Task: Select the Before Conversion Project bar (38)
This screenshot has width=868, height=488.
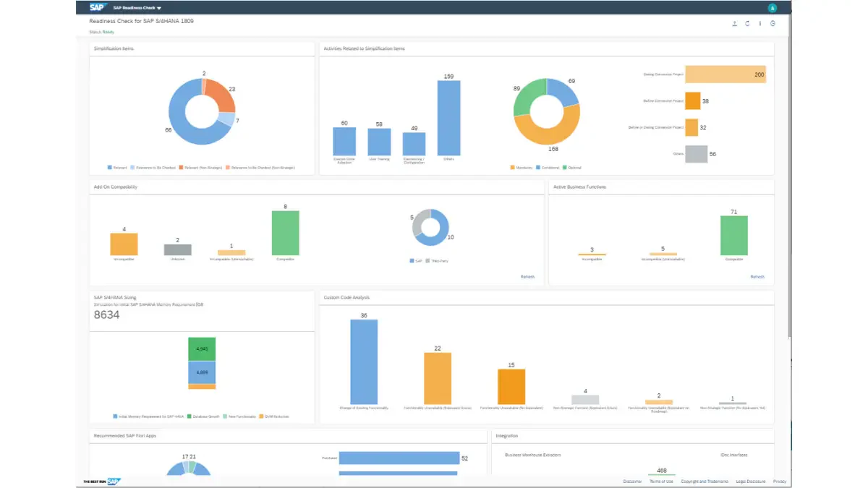Action: pos(692,101)
